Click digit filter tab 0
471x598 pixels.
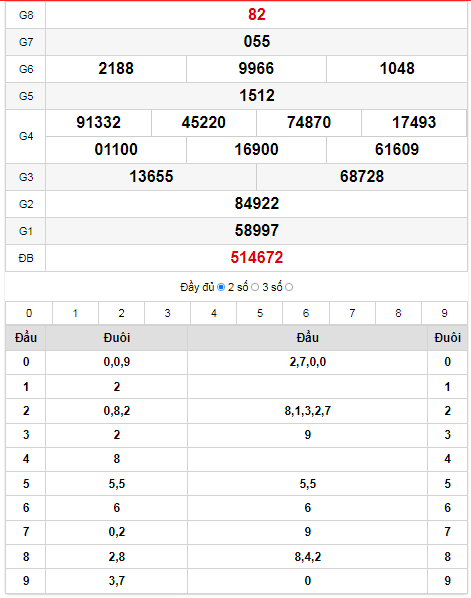click(29, 313)
